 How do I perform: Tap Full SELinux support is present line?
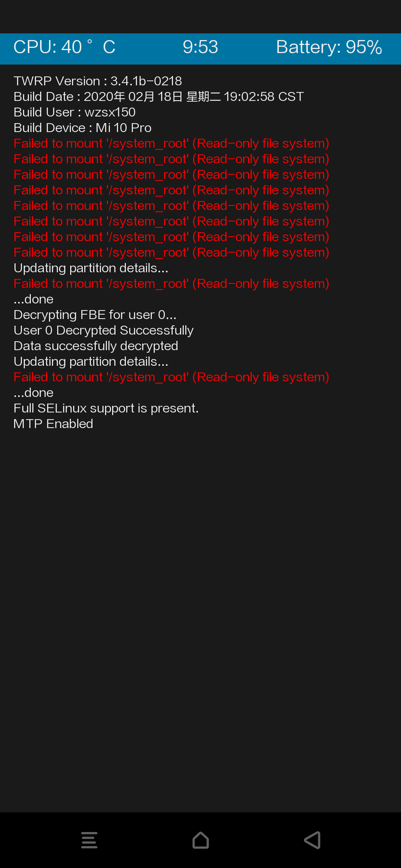(106, 408)
